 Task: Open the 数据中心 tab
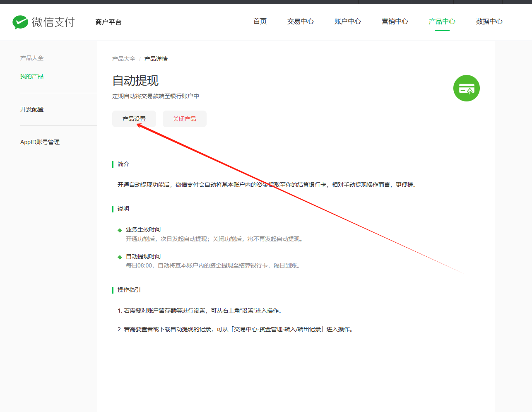[x=489, y=22]
